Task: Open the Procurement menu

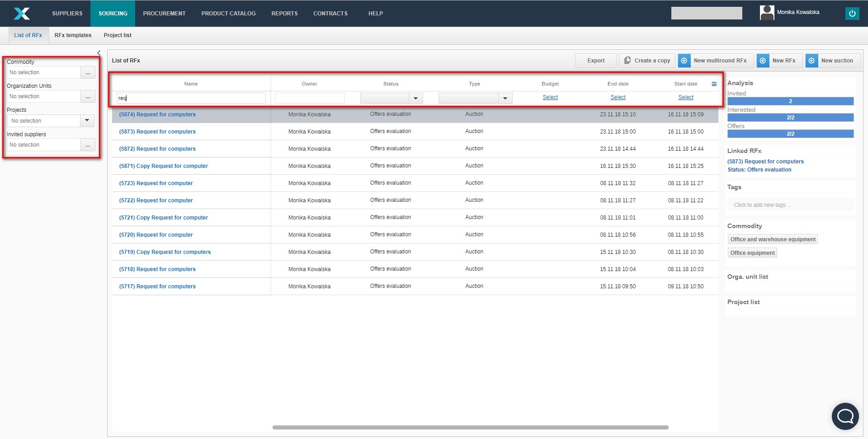Action: point(164,14)
